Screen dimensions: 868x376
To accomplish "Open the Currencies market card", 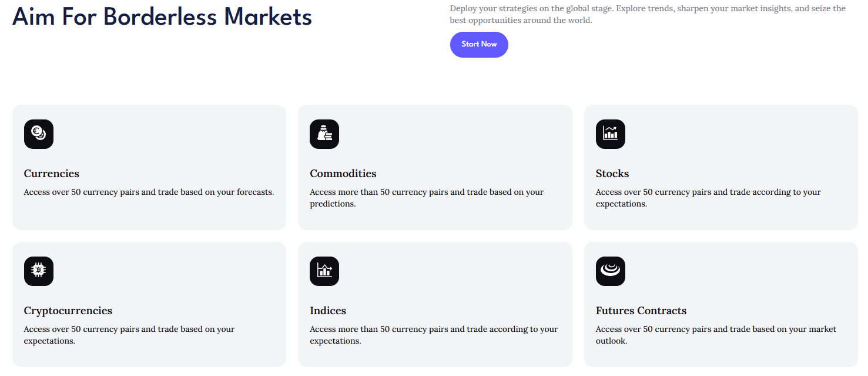I will [149, 167].
